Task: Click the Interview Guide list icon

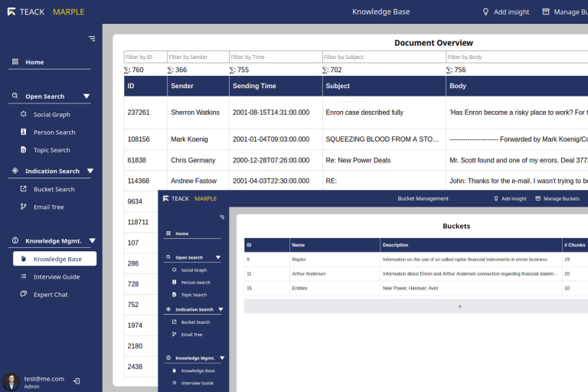Action: click(x=23, y=276)
